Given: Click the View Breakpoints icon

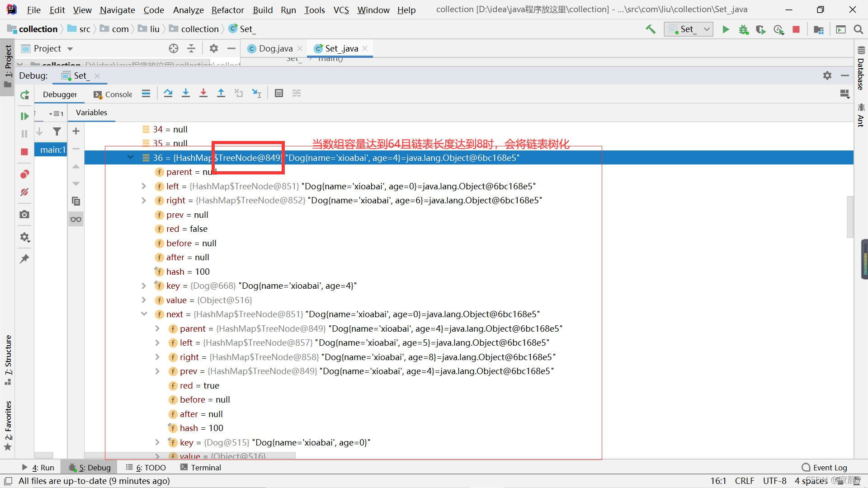Looking at the screenshot, I should coord(24,174).
